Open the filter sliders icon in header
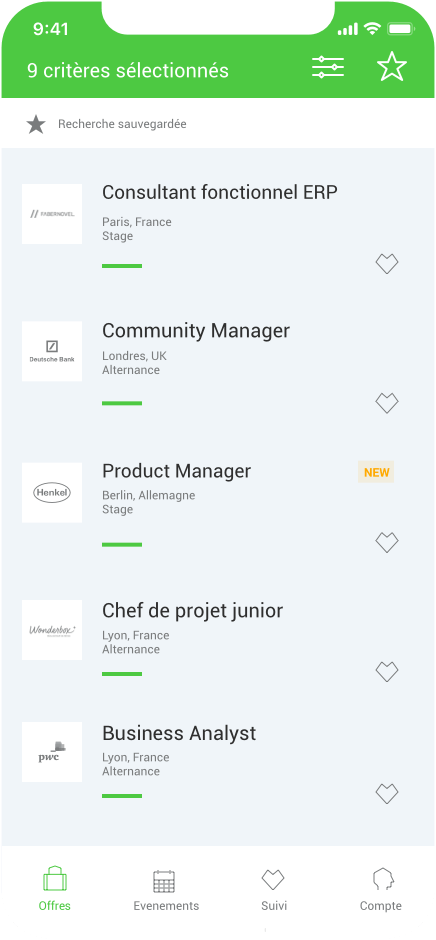 point(328,67)
